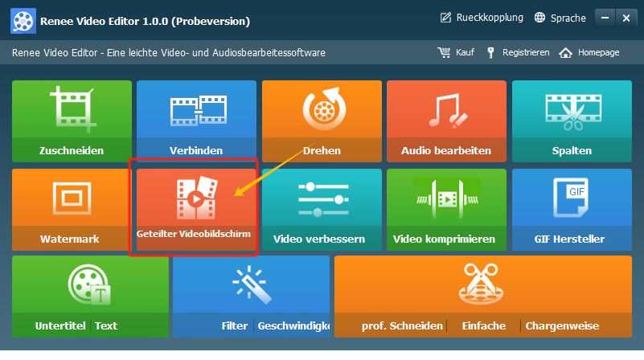Screen dimensions: 644x360
Task: Click the key Registrieren icon
Action: click(490, 52)
